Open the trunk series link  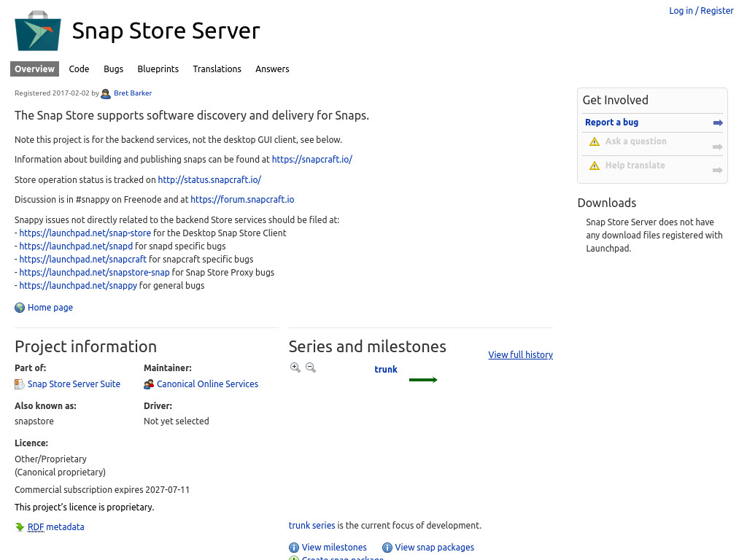pos(312,526)
